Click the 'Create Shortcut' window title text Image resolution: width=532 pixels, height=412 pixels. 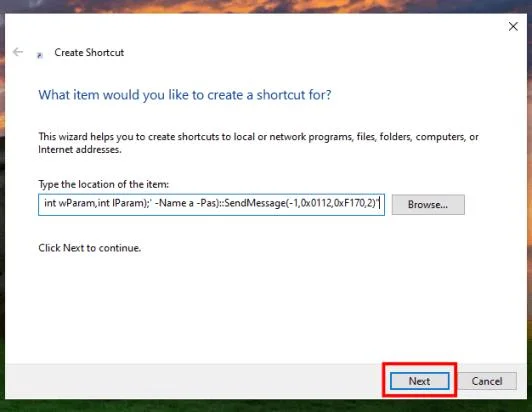click(89, 53)
